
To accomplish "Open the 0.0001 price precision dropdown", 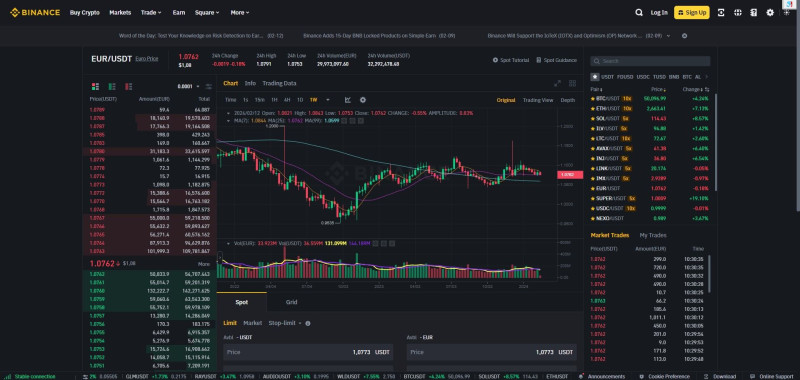I will [x=188, y=86].
